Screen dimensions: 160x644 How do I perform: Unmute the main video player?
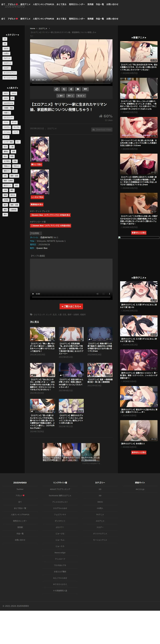(x=98, y=80)
